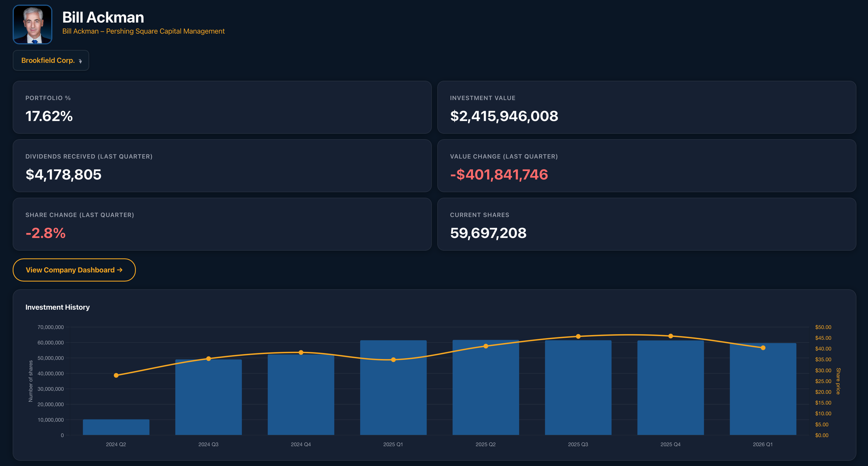Viewport: 868px width, 466px height.
Task: Click the 2025 Q2 shares bar
Action: coord(486,387)
